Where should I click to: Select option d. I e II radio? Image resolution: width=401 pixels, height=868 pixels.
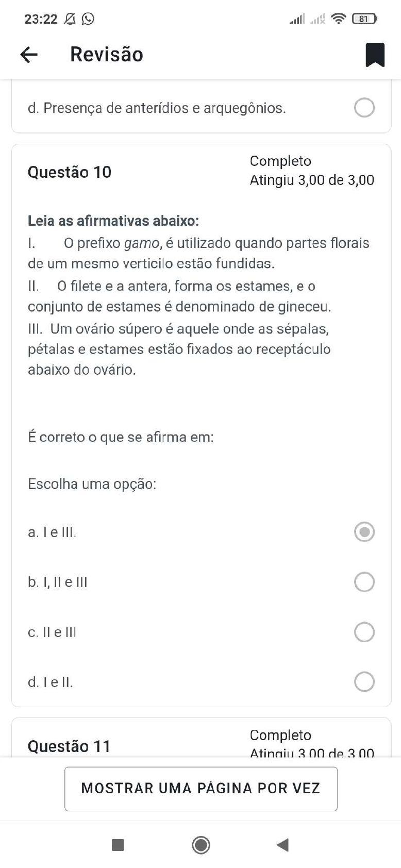tap(364, 682)
